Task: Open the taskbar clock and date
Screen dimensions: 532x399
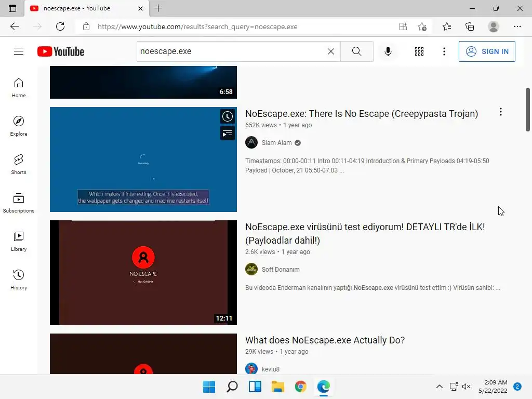Action: tap(493, 387)
